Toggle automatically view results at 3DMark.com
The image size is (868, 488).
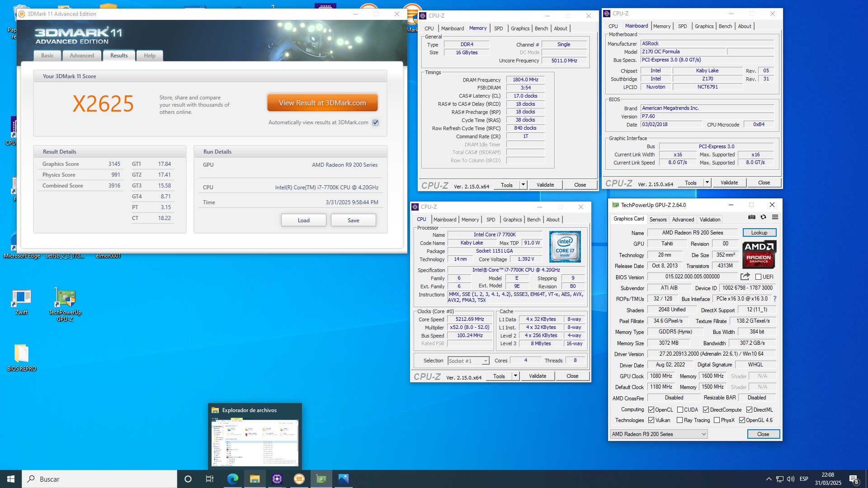[375, 122]
